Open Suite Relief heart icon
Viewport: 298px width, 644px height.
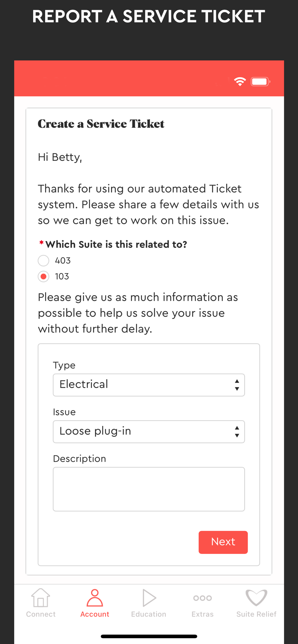256,598
